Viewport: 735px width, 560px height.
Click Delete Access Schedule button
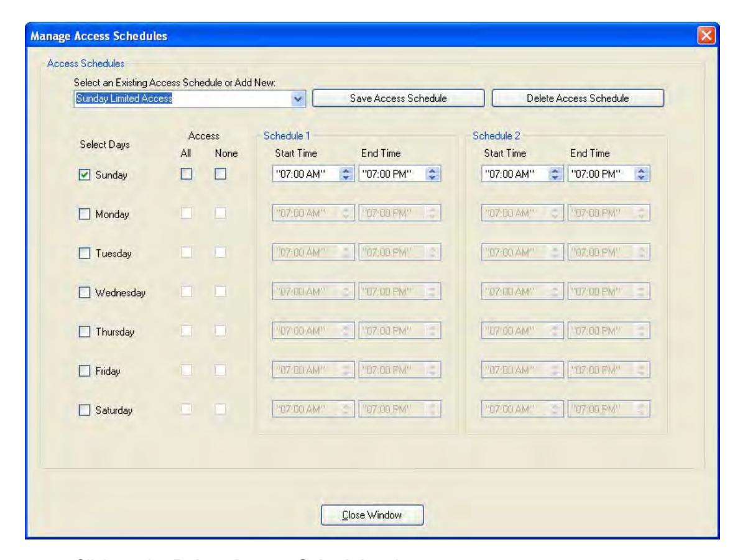tap(578, 98)
